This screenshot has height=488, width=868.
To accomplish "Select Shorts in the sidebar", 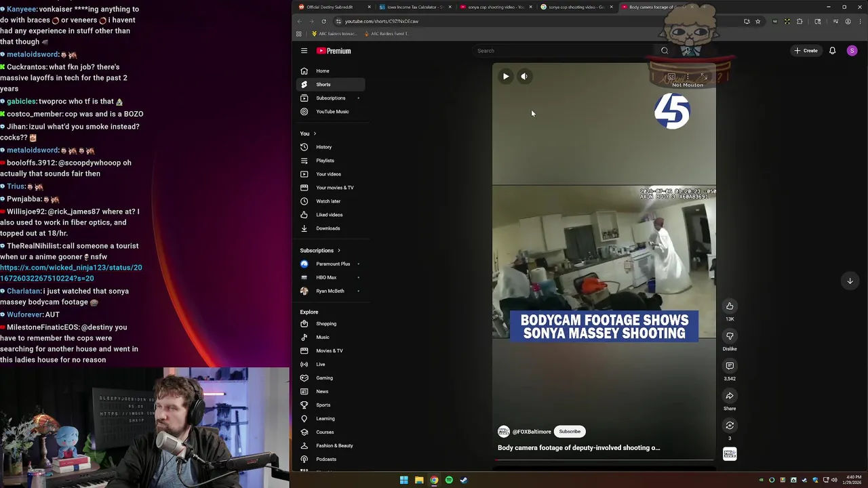I will (x=331, y=85).
